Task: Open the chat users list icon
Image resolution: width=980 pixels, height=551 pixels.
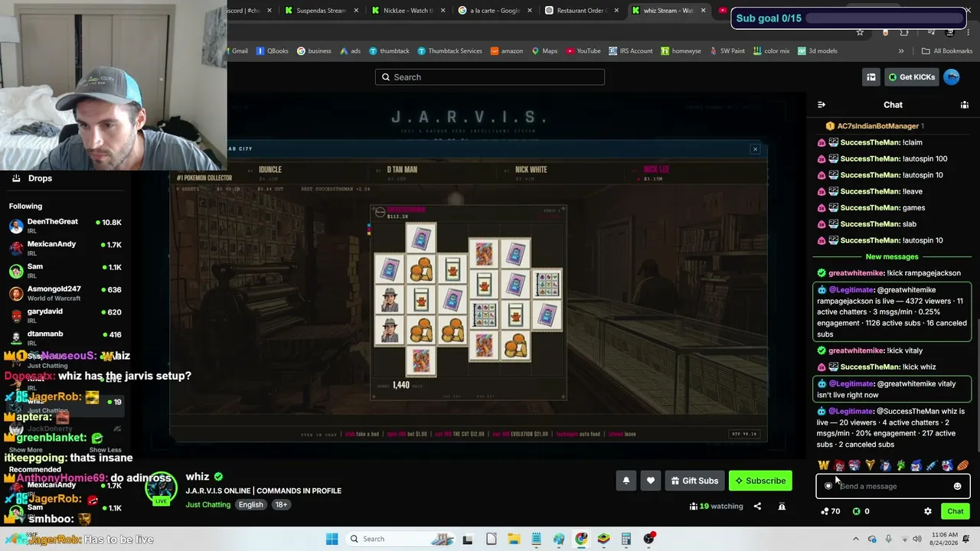Action: 965,105
